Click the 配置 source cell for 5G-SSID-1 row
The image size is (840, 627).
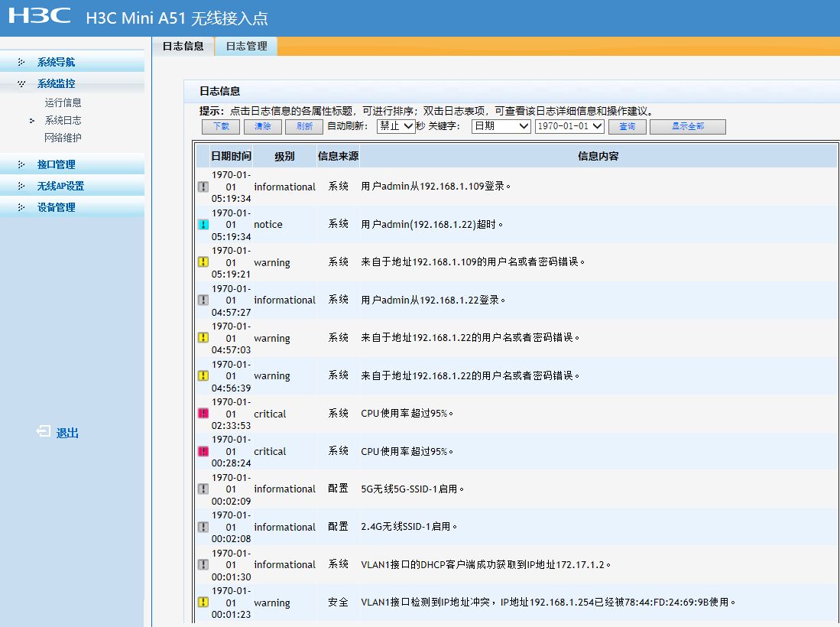click(338, 489)
